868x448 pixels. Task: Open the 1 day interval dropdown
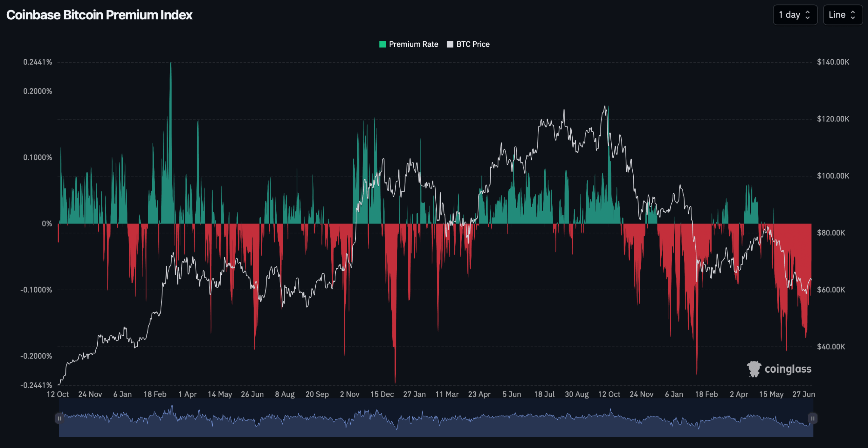(x=795, y=15)
